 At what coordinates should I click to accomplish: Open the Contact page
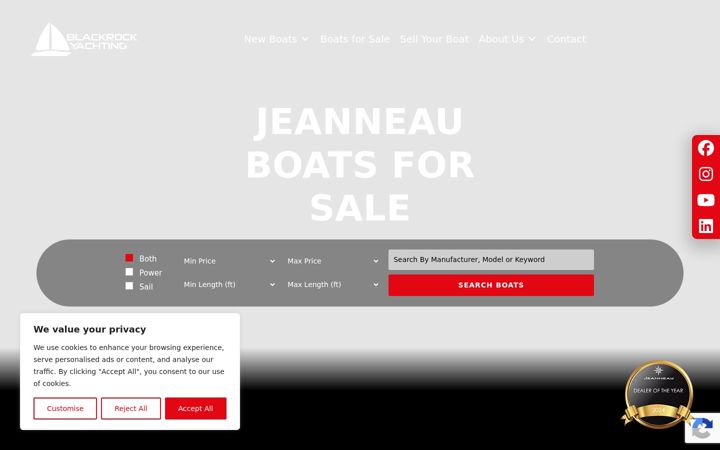(x=566, y=39)
